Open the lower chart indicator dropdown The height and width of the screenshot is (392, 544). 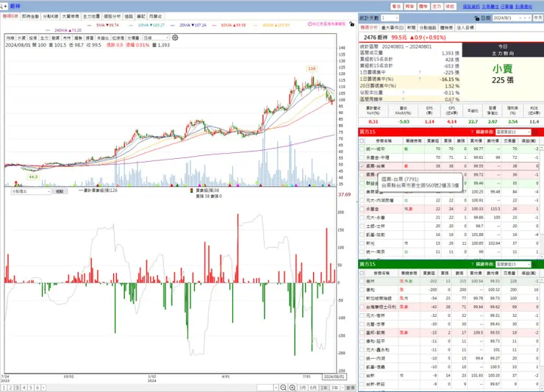[31, 191]
